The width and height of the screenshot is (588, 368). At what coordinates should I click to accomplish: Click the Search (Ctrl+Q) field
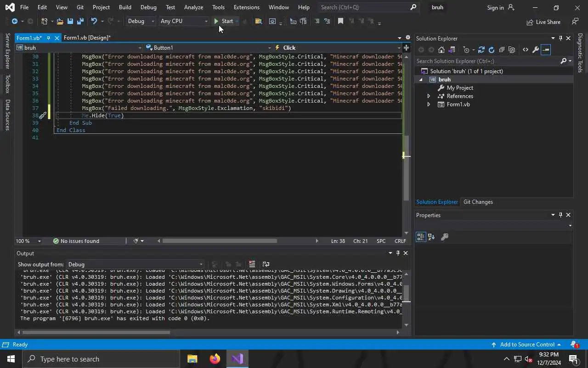[368, 7]
